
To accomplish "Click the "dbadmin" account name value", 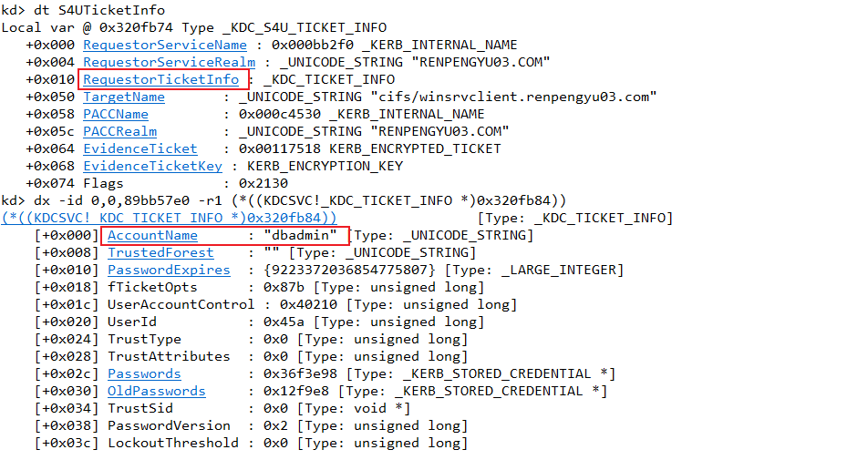I will click(x=301, y=235).
